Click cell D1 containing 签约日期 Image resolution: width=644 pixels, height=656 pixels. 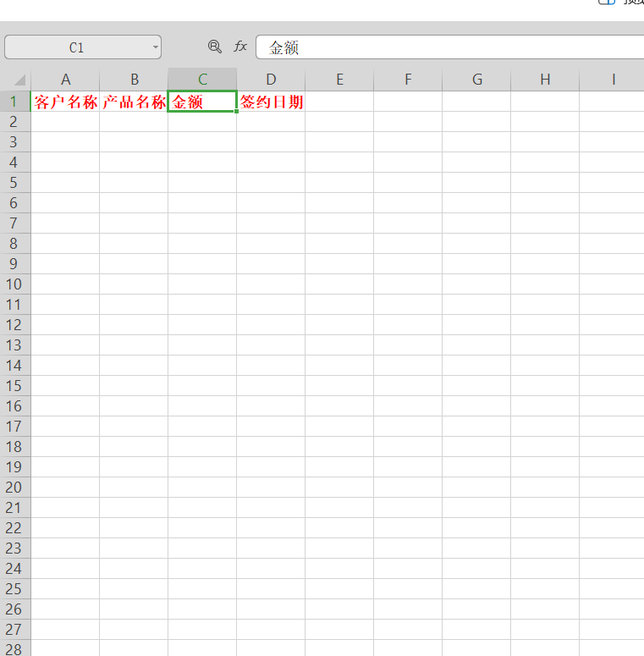[x=271, y=102]
